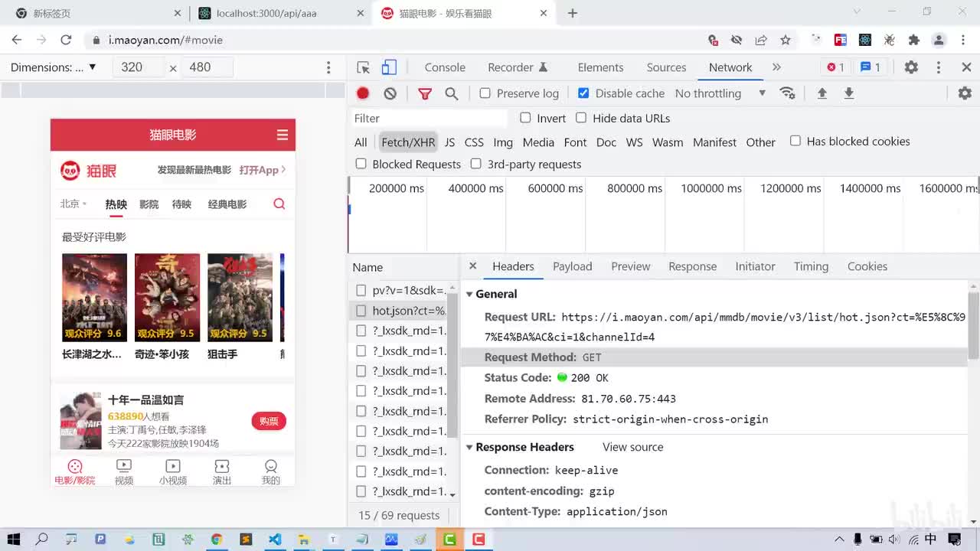980x551 pixels.
Task: Open the Payload tab
Action: 573,266
